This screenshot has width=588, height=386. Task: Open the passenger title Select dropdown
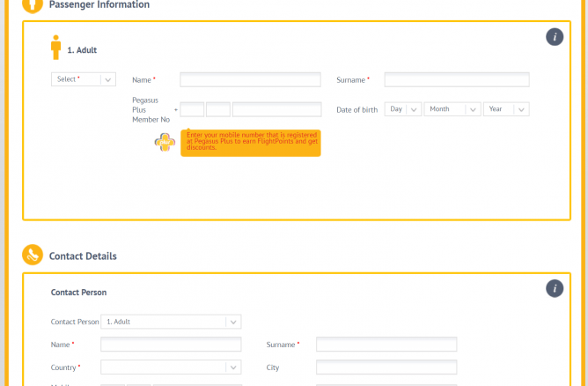(x=84, y=79)
